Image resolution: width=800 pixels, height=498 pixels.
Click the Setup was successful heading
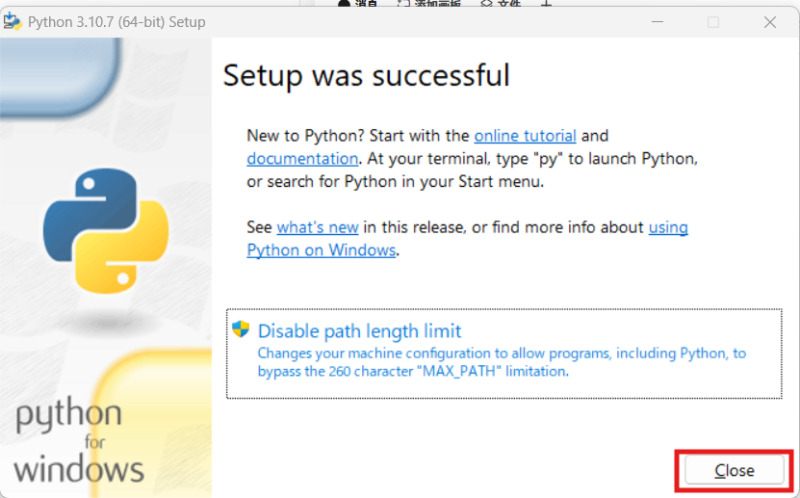click(366, 76)
